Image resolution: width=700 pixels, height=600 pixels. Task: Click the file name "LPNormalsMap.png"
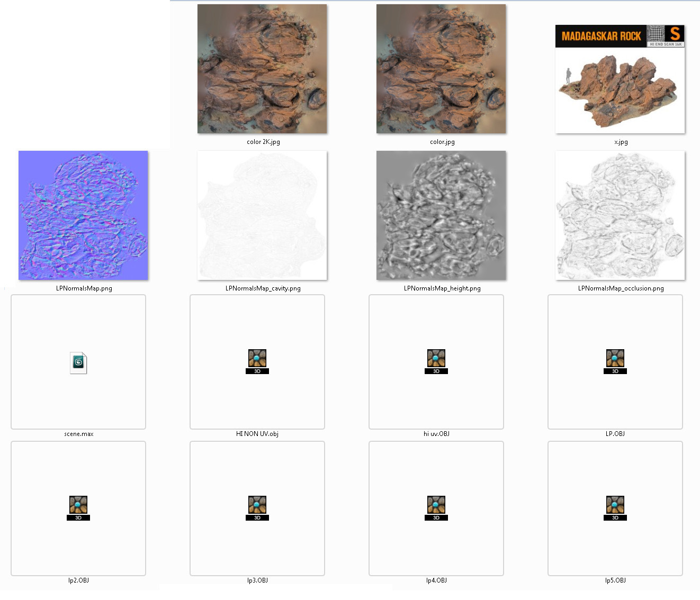coord(84,288)
